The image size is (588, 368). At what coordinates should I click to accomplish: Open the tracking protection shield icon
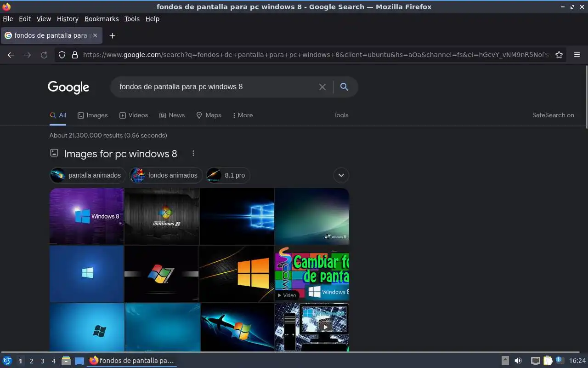tap(62, 55)
